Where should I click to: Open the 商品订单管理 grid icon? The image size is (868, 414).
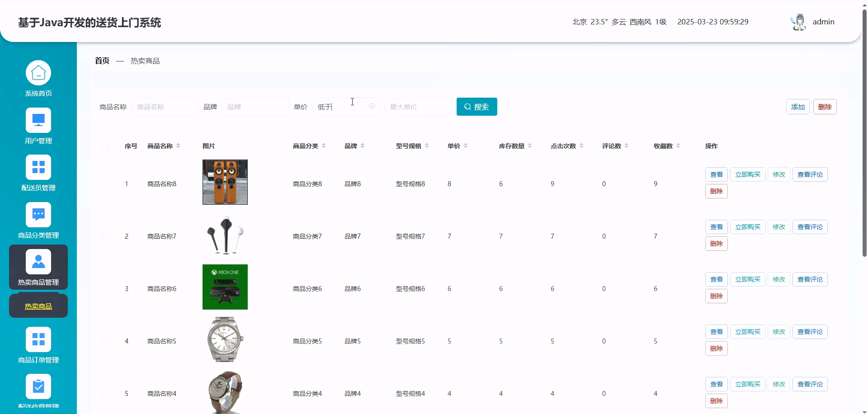tap(38, 339)
